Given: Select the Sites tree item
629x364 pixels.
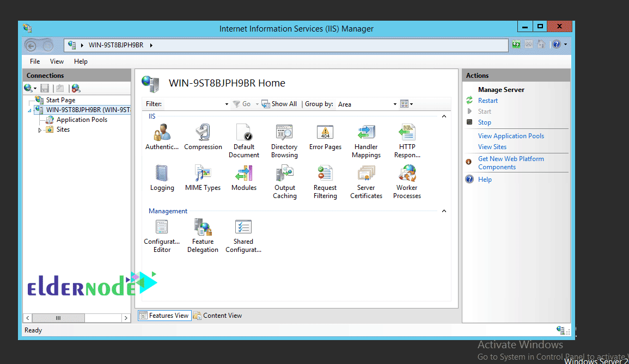Looking at the screenshot, I should click(x=63, y=129).
